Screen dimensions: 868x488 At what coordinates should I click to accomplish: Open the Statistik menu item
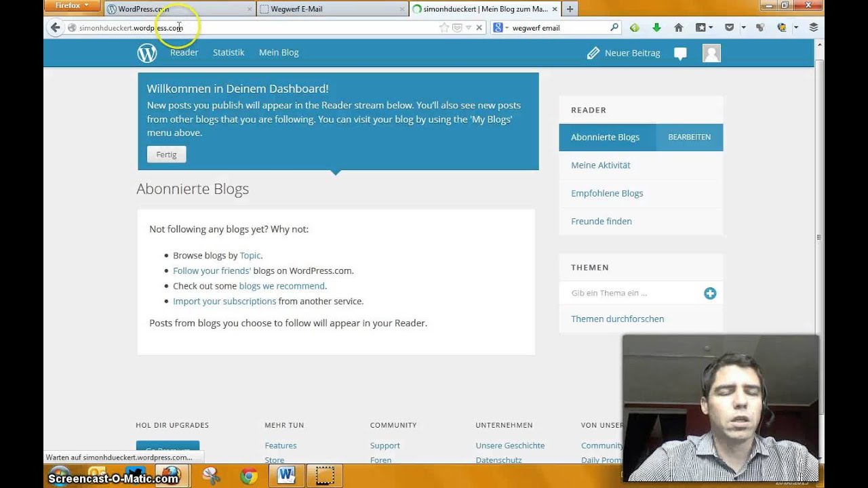point(229,53)
